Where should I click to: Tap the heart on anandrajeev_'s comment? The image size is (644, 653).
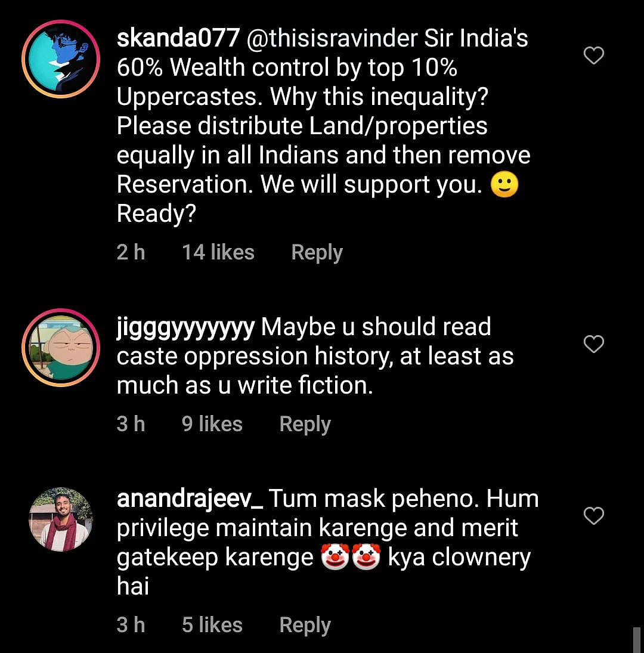(594, 516)
